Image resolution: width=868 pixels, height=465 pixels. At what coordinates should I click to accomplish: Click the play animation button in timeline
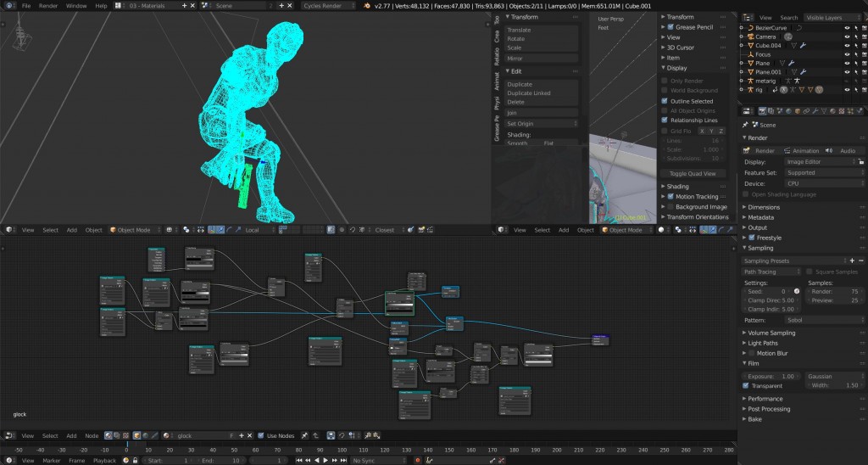(325, 460)
